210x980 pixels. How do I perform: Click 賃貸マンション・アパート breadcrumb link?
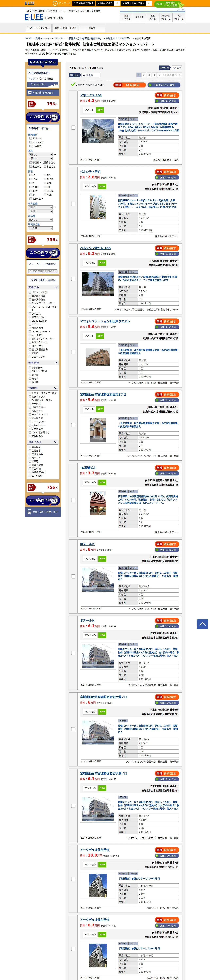pyautogui.click(x=49, y=38)
